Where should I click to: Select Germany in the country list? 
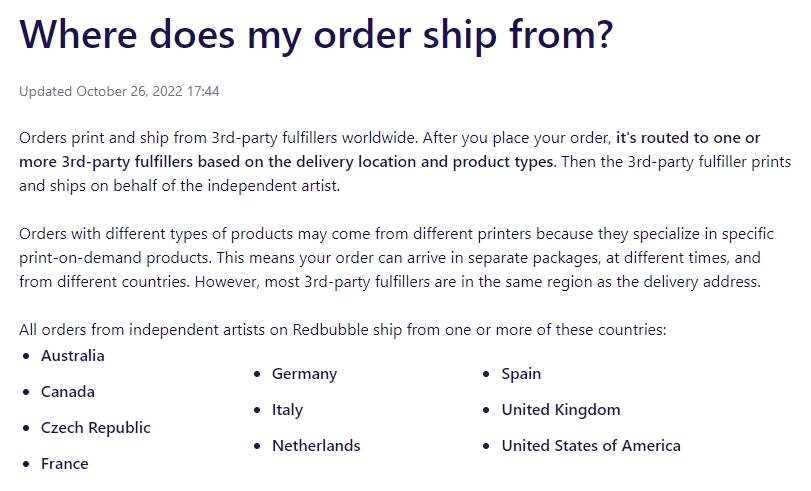point(304,374)
